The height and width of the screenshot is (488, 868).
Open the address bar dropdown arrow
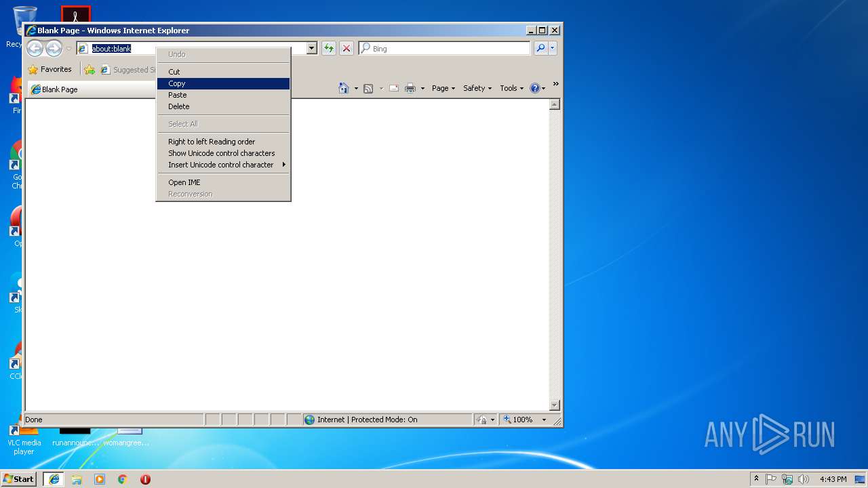pyautogui.click(x=312, y=48)
